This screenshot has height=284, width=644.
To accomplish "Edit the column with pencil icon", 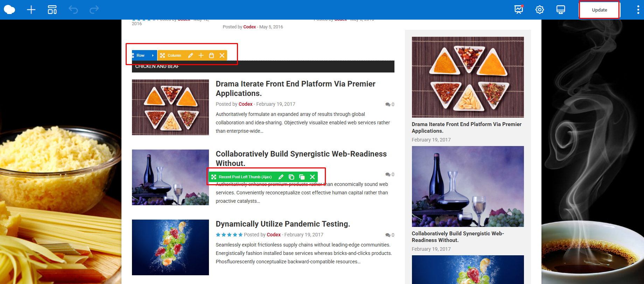I will pos(190,55).
